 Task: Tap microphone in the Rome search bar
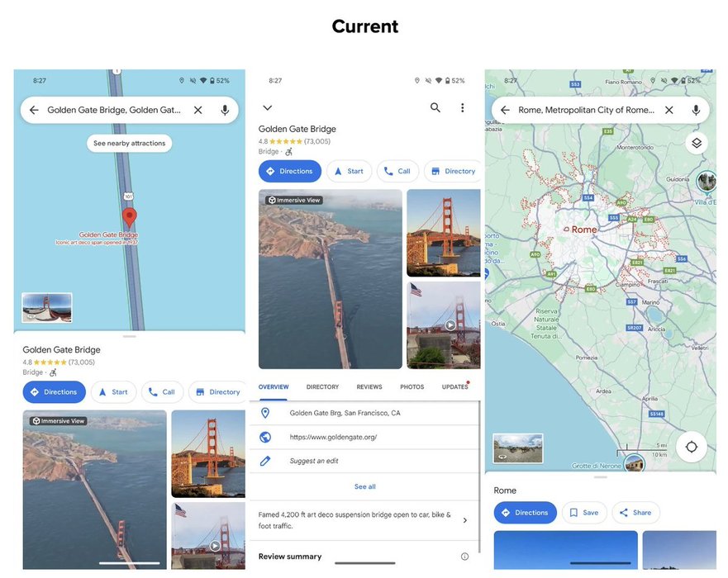[696, 110]
